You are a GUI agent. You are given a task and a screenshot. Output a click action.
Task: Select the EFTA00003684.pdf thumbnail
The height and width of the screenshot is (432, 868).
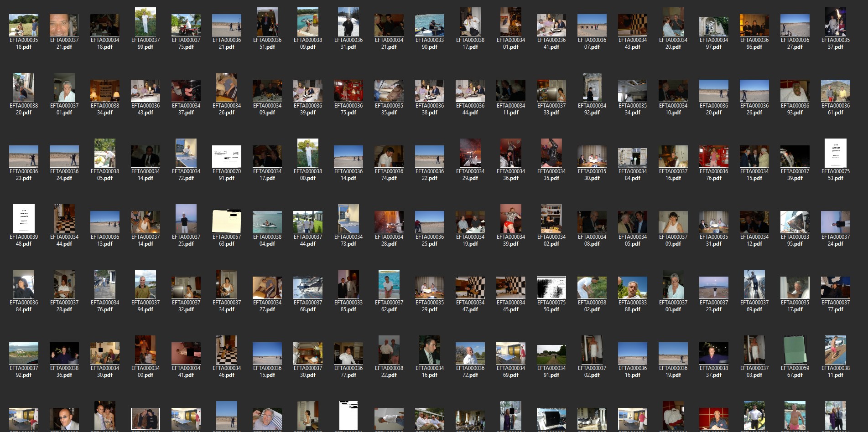click(24, 284)
